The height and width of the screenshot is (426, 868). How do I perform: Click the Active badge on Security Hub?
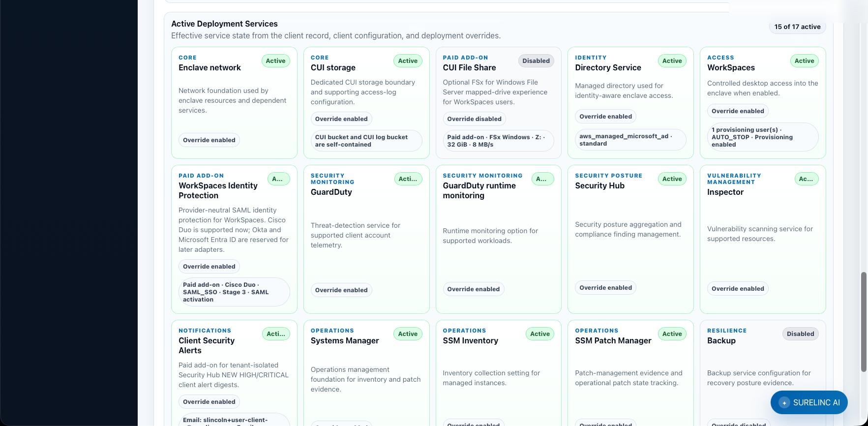pyautogui.click(x=672, y=179)
